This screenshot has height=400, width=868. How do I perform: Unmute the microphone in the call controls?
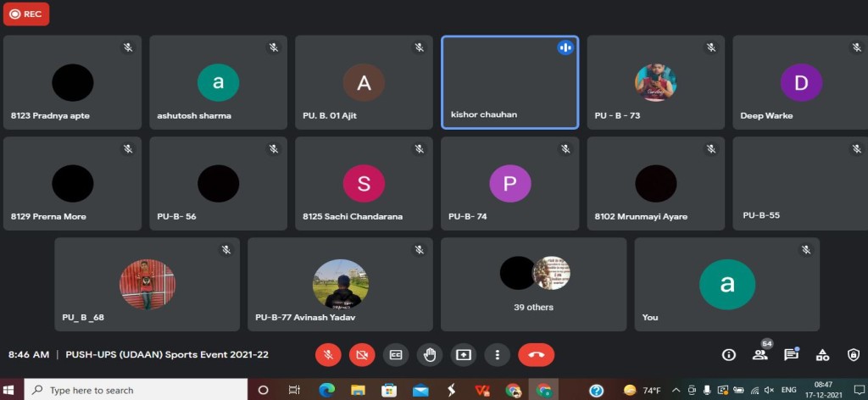tap(328, 354)
